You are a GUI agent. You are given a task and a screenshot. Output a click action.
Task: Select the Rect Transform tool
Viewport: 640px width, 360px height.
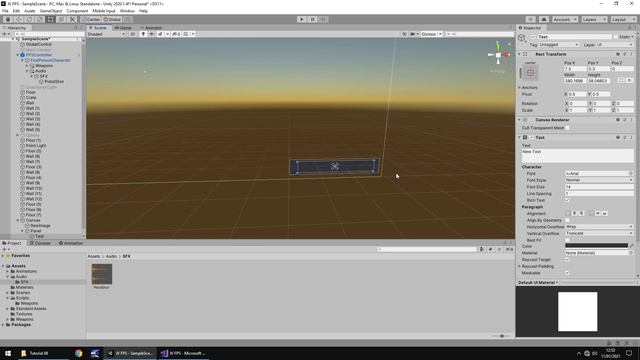click(51, 19)
